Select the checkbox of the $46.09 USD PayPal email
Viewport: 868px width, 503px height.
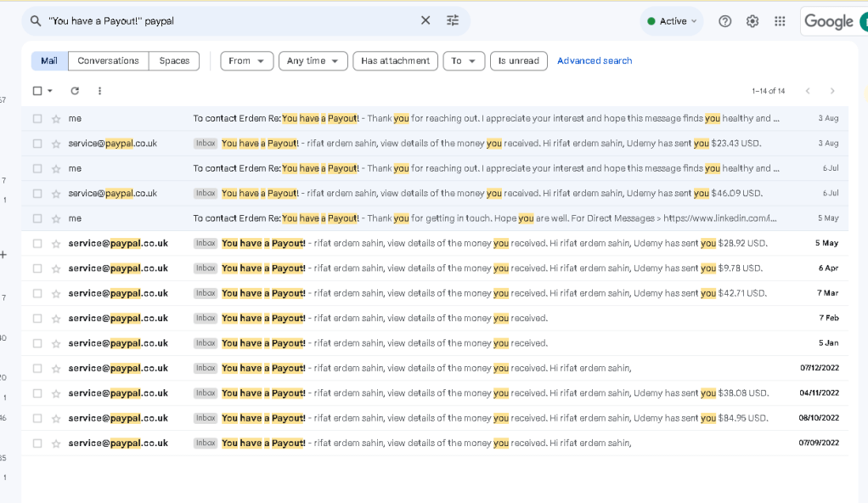point(37,194)
